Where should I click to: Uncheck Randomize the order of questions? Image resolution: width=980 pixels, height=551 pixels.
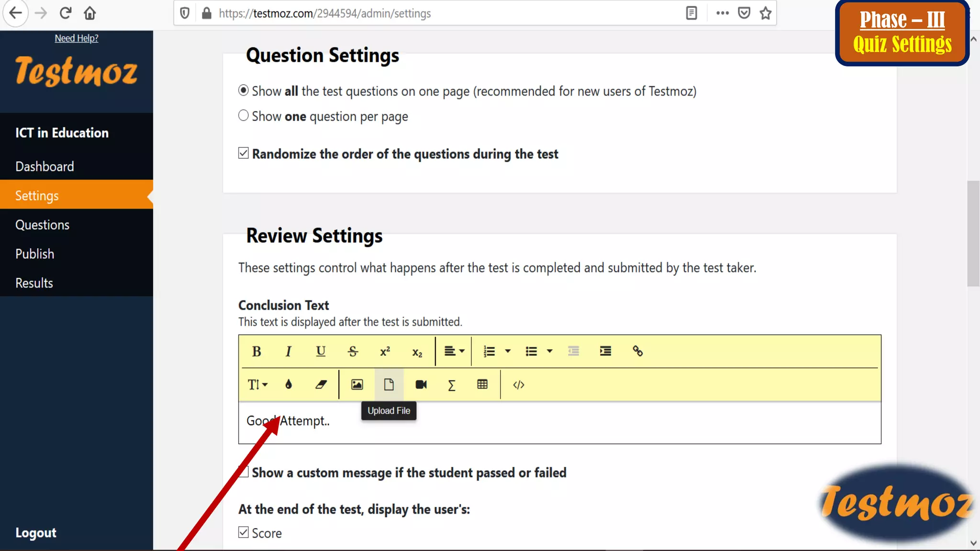pyautogui.click(x=244, y=153)
